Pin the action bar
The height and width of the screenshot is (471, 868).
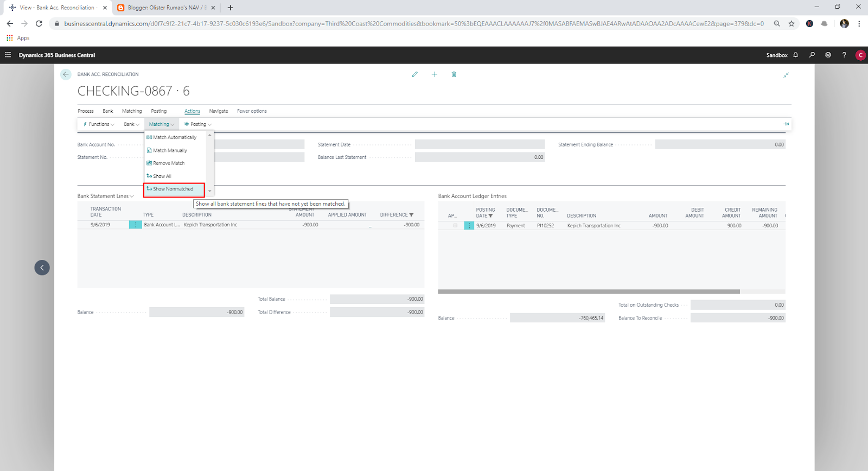coord(786,124)
